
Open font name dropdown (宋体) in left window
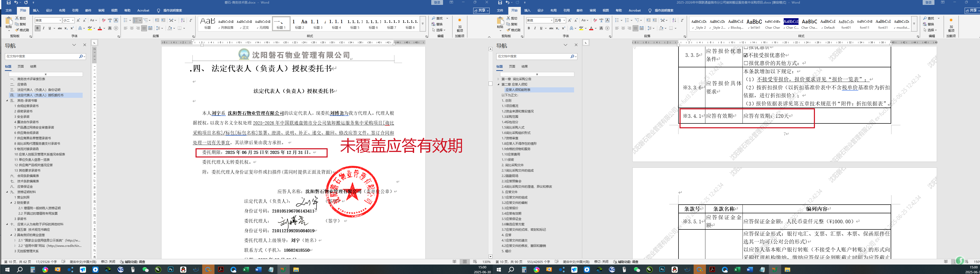(60, 20)
